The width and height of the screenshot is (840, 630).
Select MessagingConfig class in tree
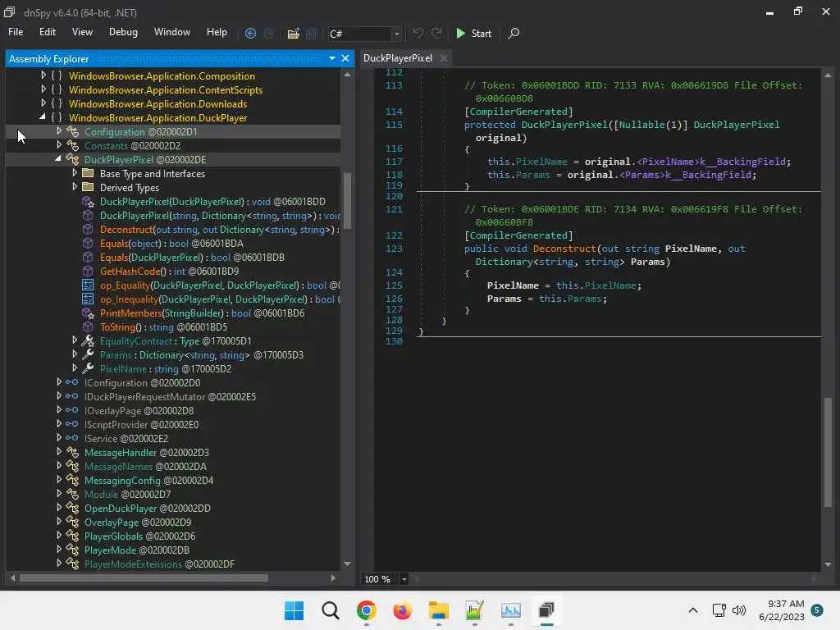pyautogui.click(x=149, y=480)
